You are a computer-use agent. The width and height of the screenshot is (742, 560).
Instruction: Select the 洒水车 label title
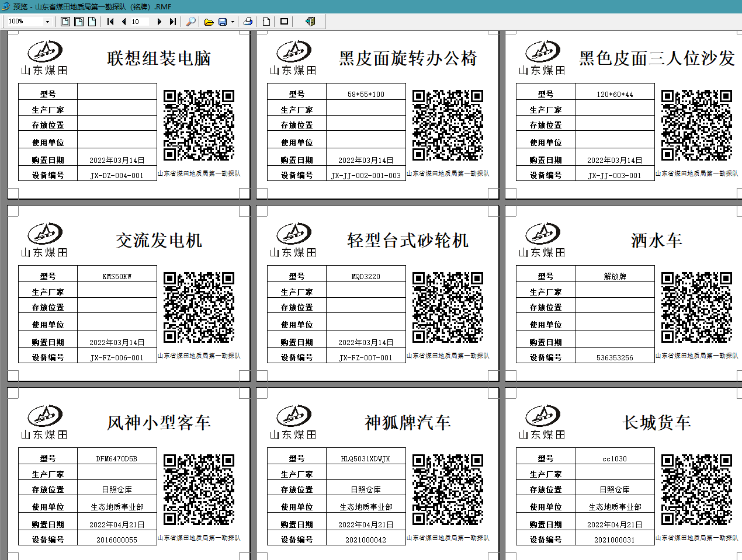656,240
